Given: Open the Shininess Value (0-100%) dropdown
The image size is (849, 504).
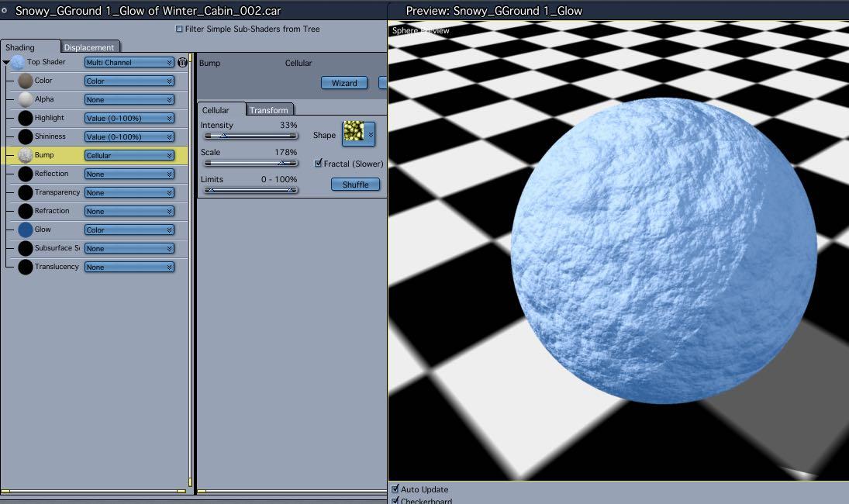Looking at the screenshot, I should pyautogui.click(x=129, y=137).
